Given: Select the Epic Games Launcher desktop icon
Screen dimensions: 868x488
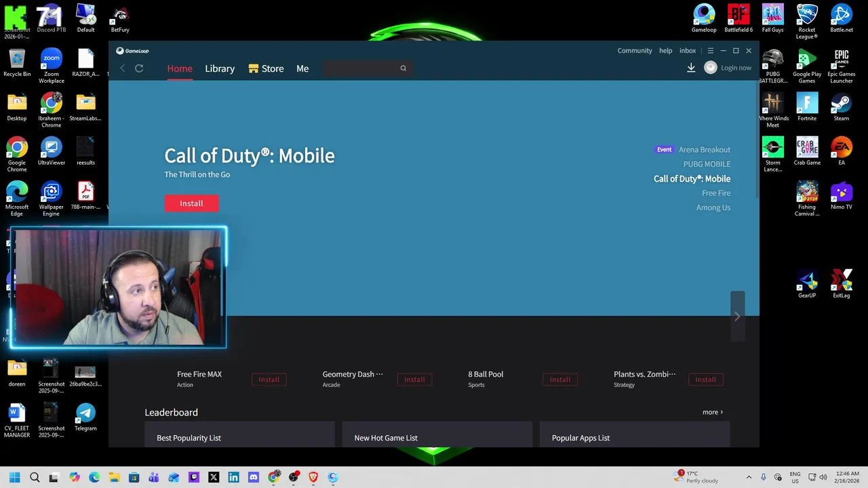Looking at the screenshot, I should click(x=842, y=66).
